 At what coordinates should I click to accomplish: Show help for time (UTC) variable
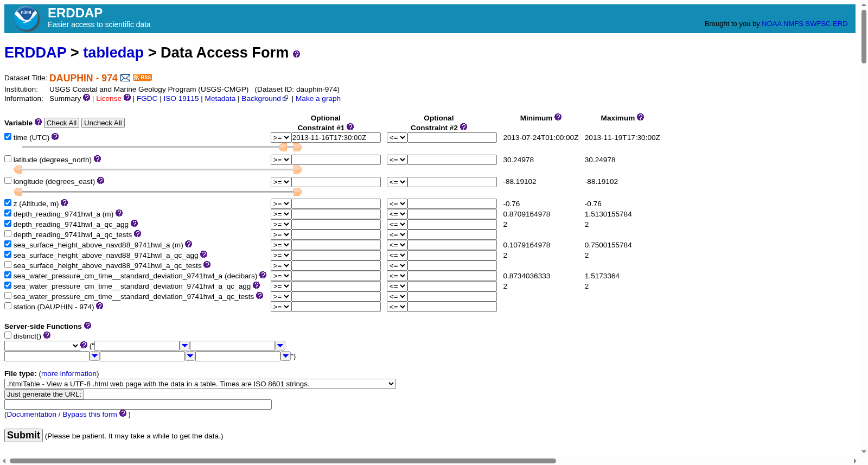click(x=55, y=137)
